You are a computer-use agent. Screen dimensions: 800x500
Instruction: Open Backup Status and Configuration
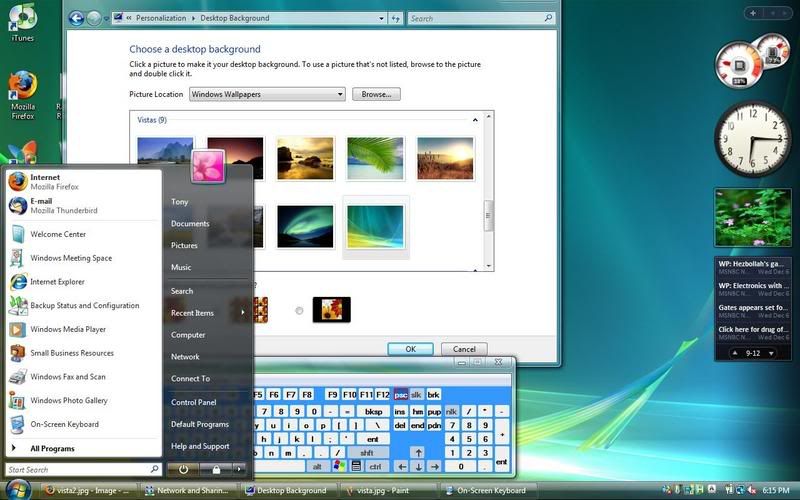pos(84,306)
